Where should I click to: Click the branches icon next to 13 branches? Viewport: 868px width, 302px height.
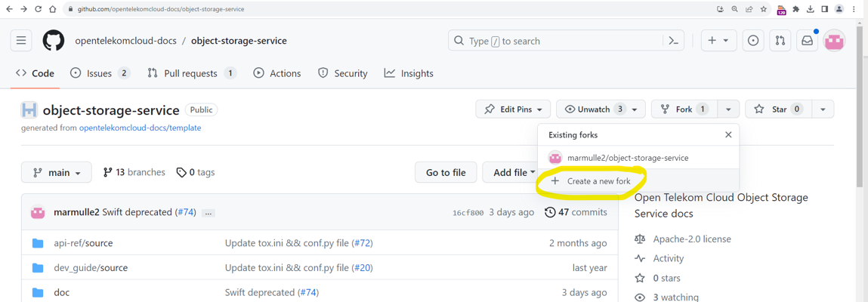[x=108, y=173]
